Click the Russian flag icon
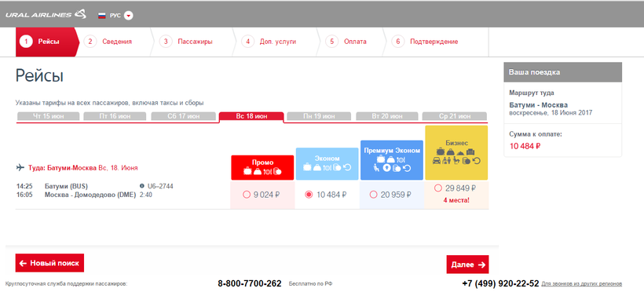This screenshot has height=292, width=644. click(102, 16)
